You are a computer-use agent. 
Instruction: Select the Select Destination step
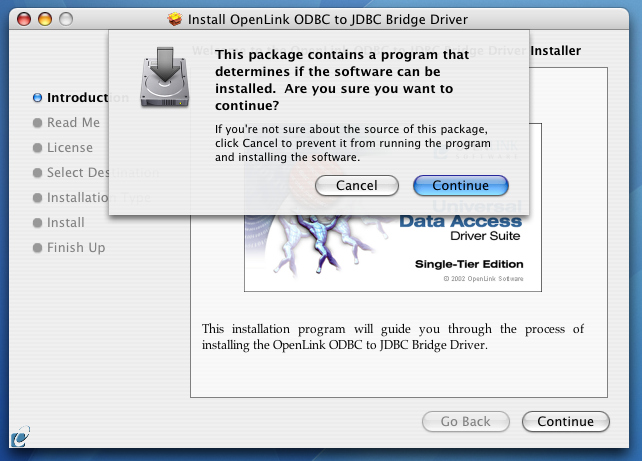pyautogui.click(x=103, y=172)
